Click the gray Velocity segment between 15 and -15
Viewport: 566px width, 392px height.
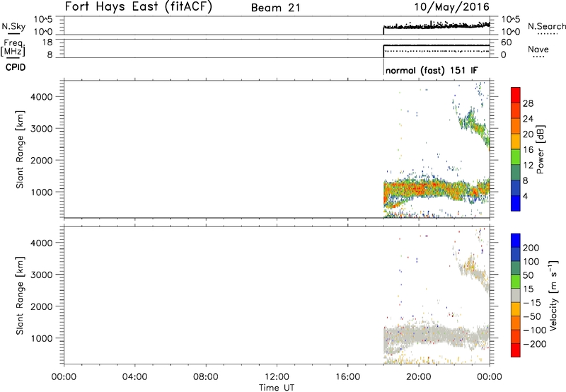click(516, 295)
